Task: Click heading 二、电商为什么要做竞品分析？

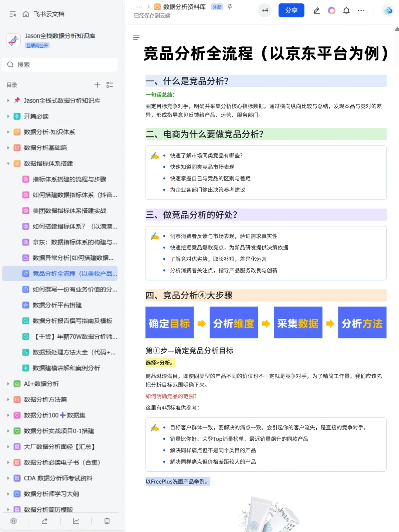Action: [x=205, y=134]
